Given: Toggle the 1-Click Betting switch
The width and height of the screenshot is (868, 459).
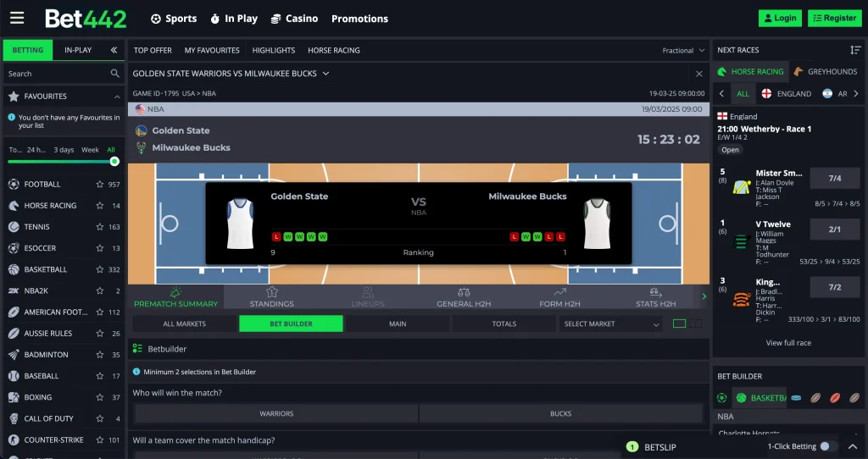Looking at the screenshot, I should click(x=828, y=446).
